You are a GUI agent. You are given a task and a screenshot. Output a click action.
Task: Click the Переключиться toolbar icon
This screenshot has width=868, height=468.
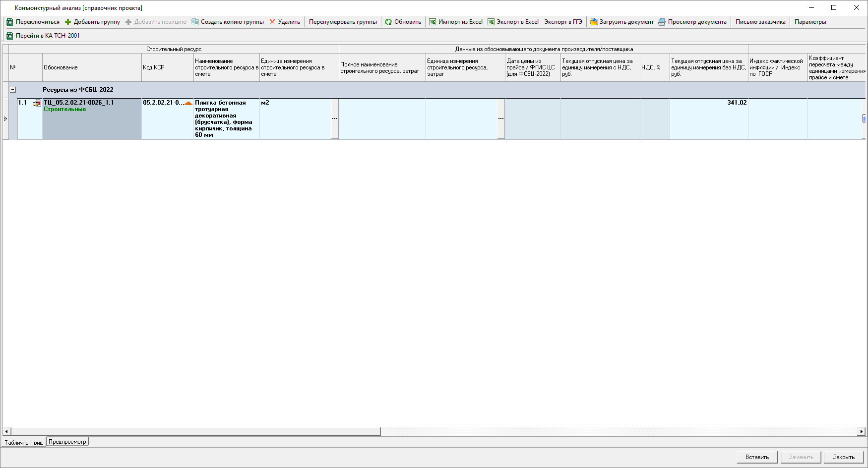(x=9, y=22)
